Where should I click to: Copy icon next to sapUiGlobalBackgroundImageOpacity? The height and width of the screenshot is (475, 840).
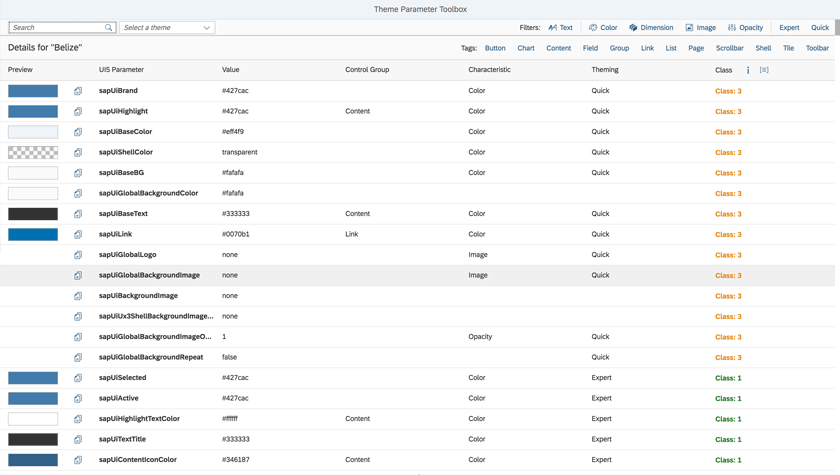[x=78, y=337]
